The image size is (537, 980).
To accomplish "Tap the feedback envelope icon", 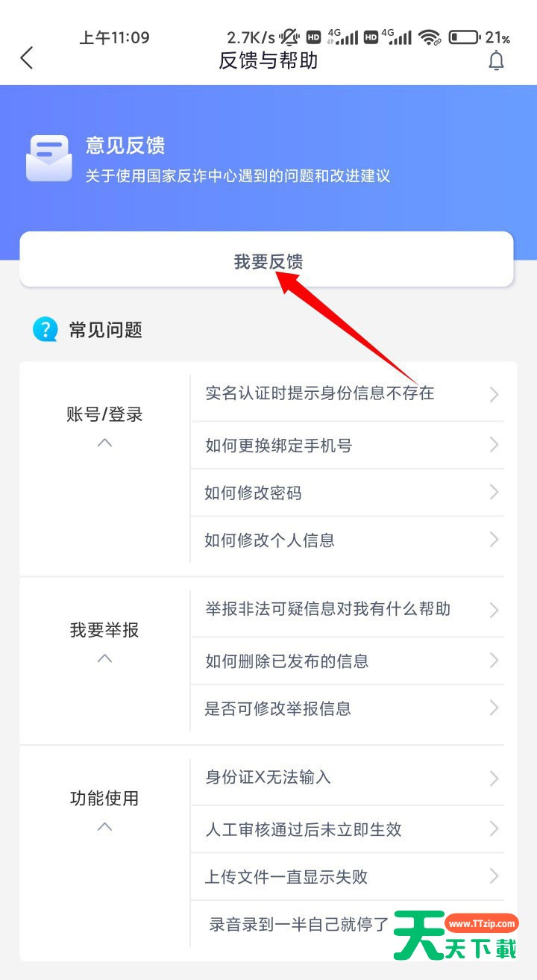I will 49,158.
